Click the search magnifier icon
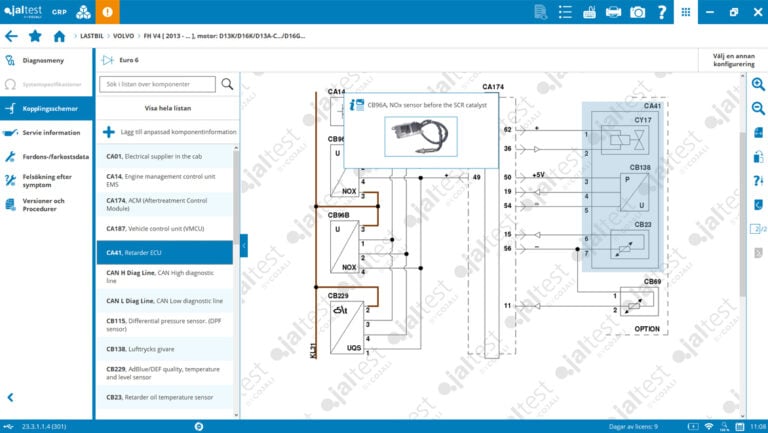This screenshot has width=768, height=433. click(x=227, y=84)
